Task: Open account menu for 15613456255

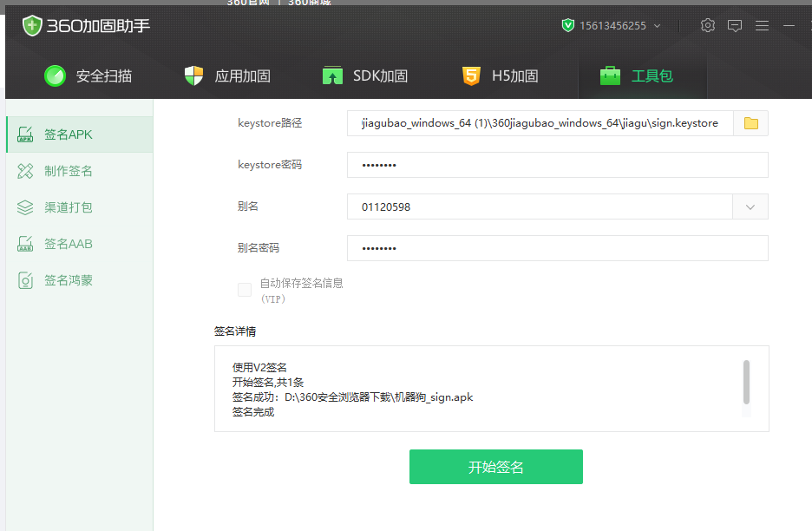Action: 612,25
